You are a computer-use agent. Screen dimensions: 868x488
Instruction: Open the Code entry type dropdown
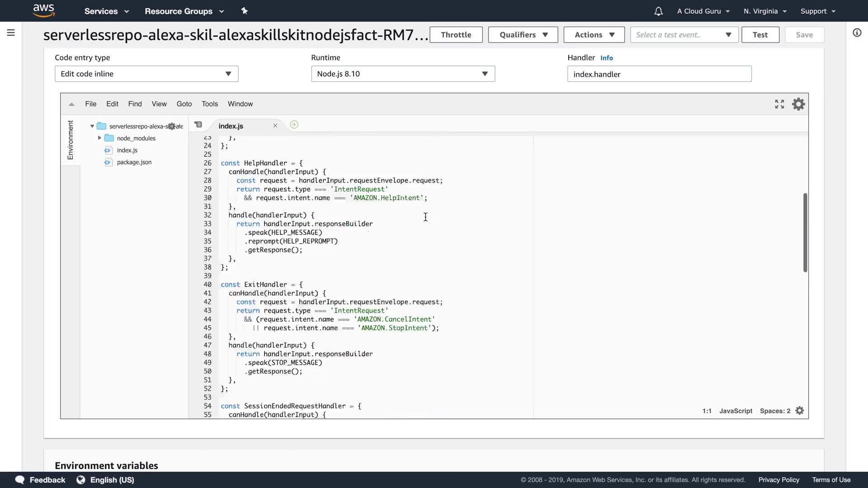[146, 74]
